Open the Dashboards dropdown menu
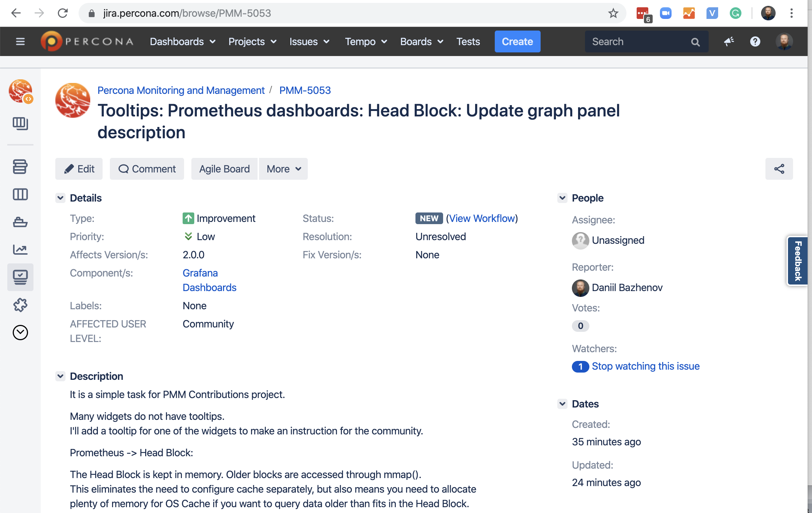 183,41
